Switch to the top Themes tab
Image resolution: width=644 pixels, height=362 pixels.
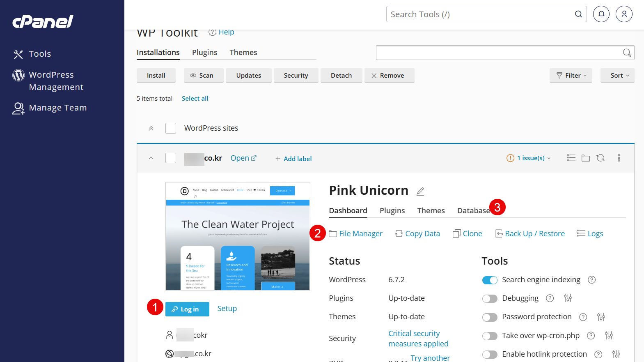click(x=243, y=53)
